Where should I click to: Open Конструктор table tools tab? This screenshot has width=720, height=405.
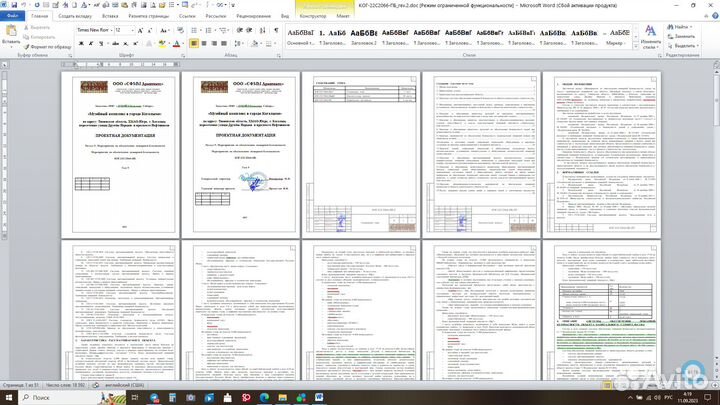pyautogui.click(x=313, y=16)
